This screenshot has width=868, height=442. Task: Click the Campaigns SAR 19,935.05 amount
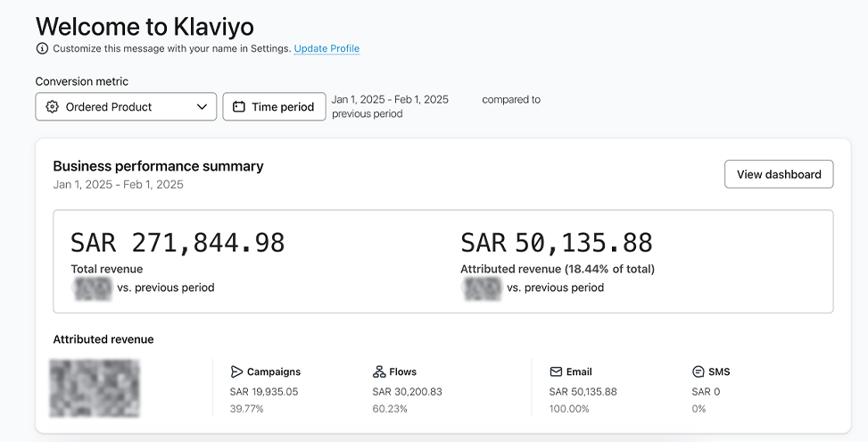coord(264,391)
